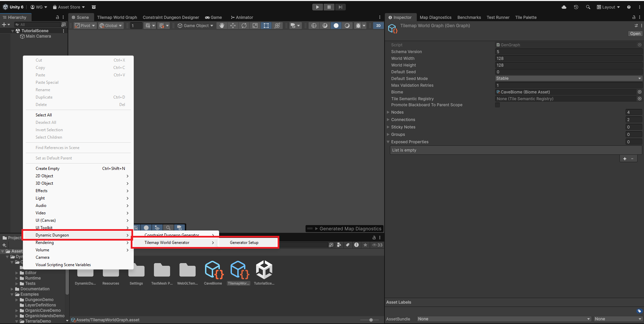Click the Step frame button
The width and height of the screenshot is (644, 324).
pyautogui.click(x=340, y=7)
